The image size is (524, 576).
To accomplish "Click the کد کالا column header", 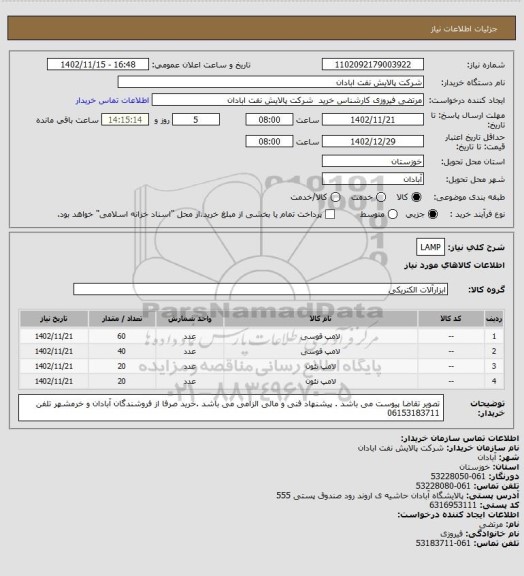I will tap(451, 318).
